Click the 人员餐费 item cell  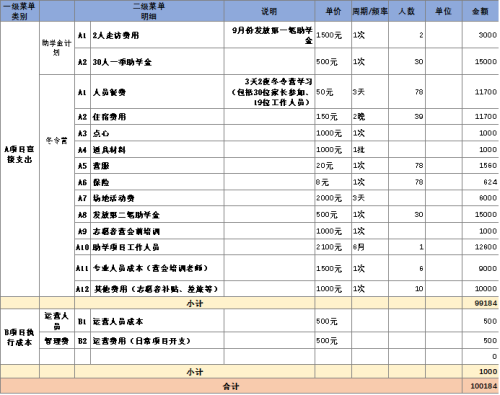coord(157,92)
